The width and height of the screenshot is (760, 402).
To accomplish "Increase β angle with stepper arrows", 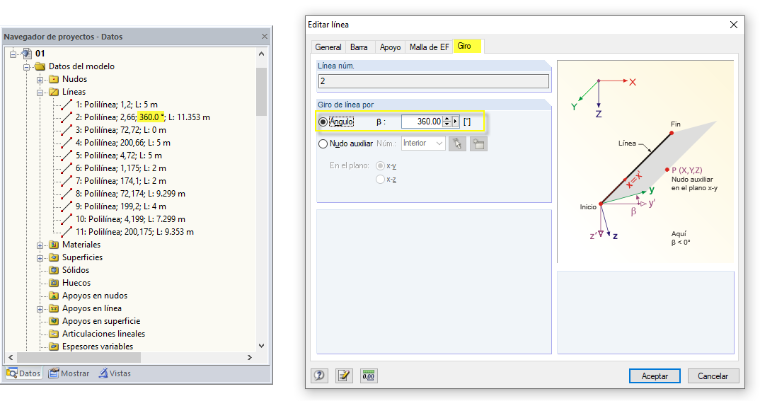I will (x=447, y=119).
